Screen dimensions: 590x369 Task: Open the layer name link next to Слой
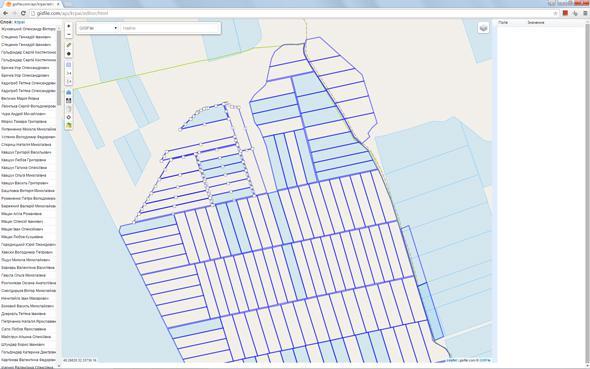[19, 22]
